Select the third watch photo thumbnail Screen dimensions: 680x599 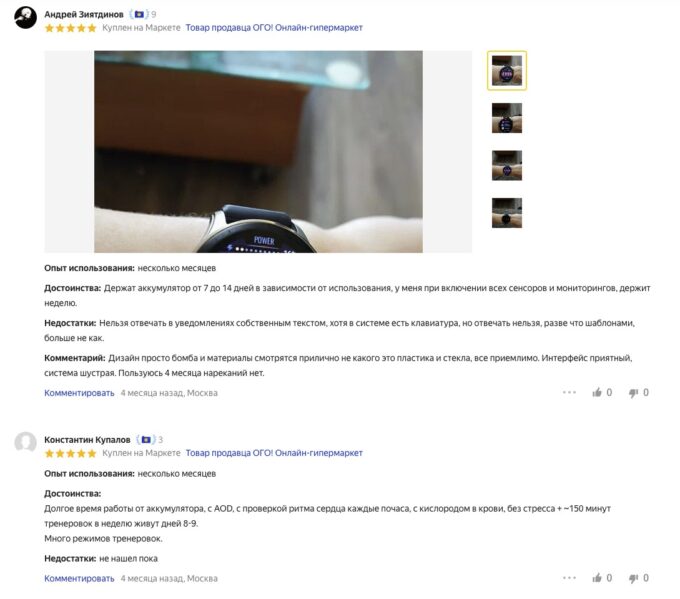tap(507, 165)
